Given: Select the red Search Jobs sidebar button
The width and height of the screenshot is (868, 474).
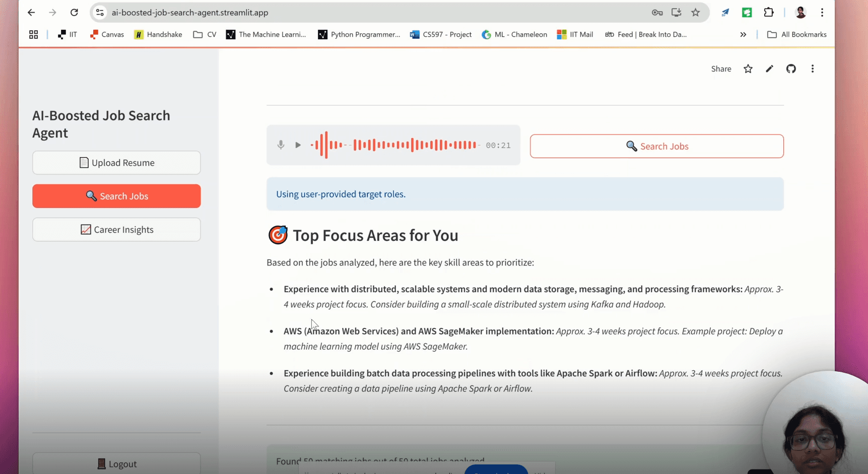Looking at the screenshot, I should (x=116, y=196).
